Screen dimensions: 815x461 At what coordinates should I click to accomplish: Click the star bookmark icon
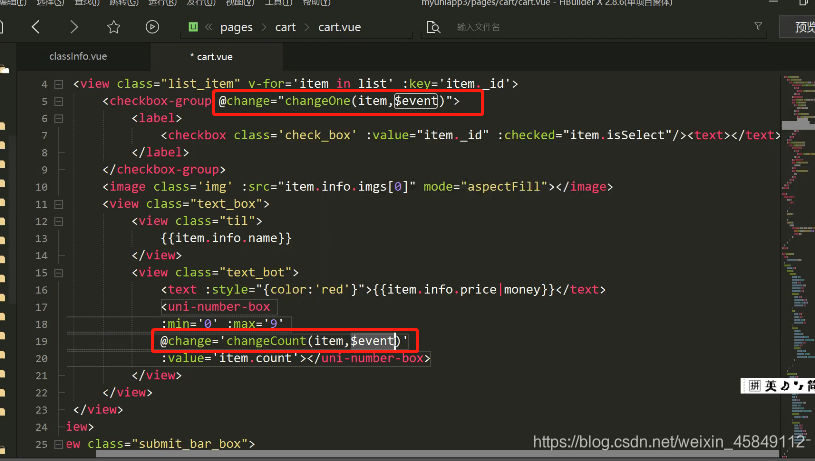[x=113, y=27]
